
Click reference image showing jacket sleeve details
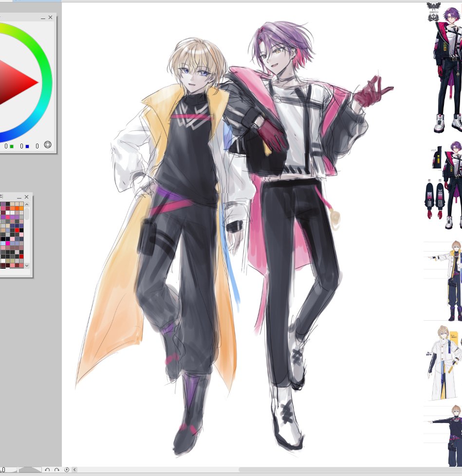443,184
